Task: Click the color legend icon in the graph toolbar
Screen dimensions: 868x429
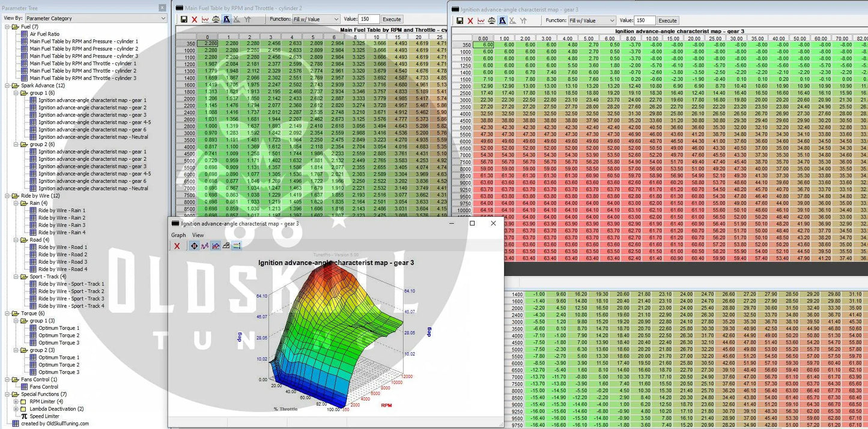Action: coord(237,246)
